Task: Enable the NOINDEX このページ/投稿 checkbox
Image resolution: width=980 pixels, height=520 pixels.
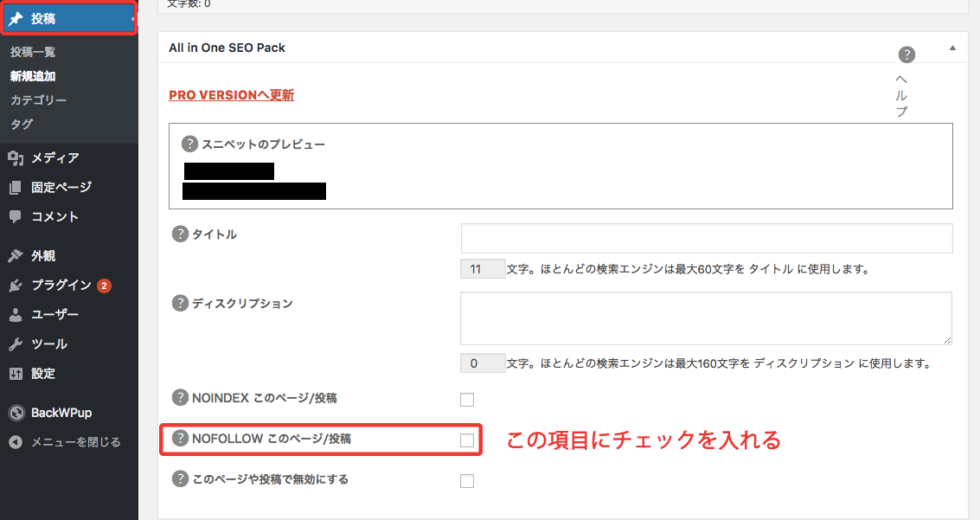Action: [x=467, y=400]
